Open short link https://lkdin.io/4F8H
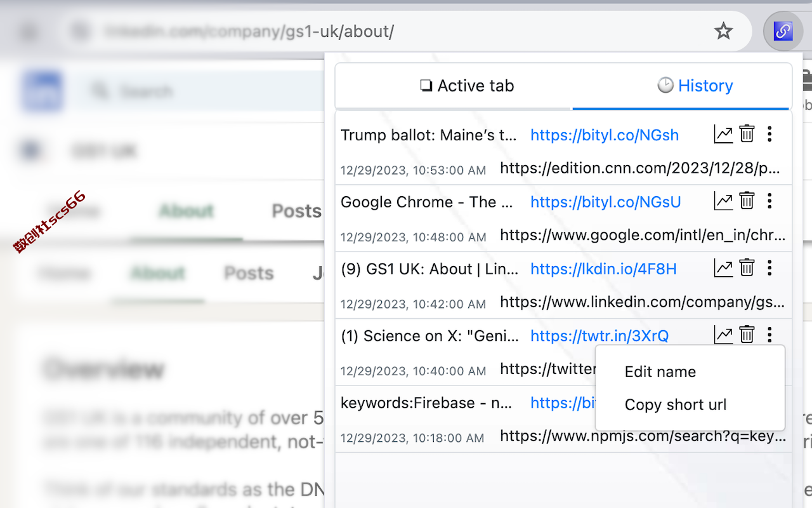 tap(603, 269)
